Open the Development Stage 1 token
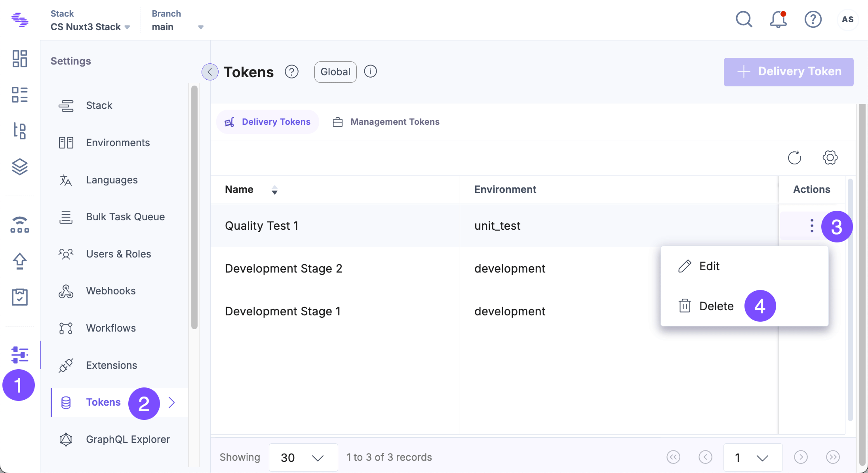The image size is (868, 473). tap(283, 311)
